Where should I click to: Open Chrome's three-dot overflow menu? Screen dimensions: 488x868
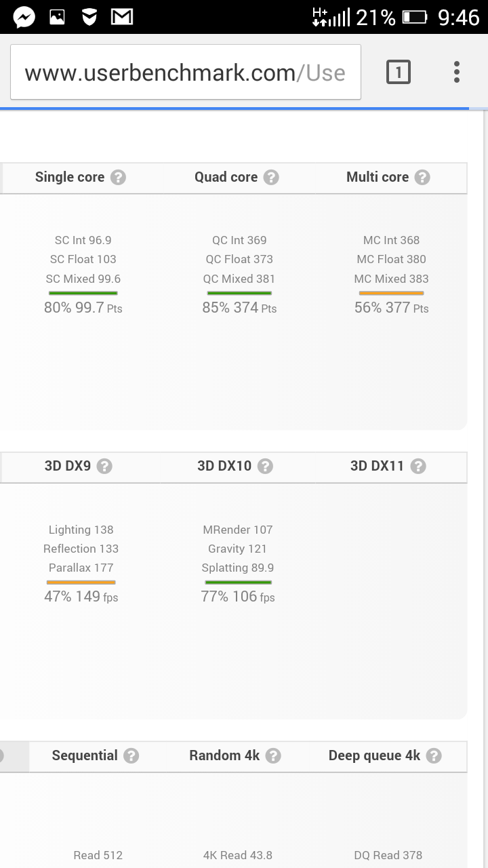pos(457,72)
